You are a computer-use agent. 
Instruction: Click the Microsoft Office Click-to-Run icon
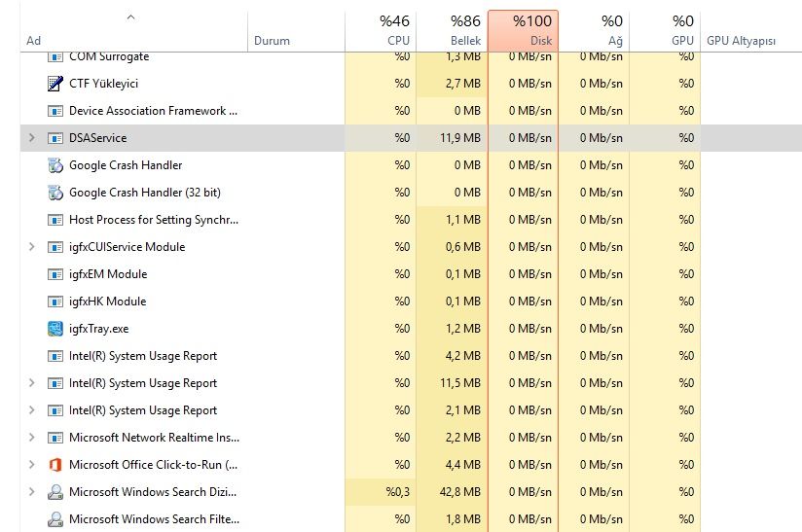pyautogui.click(x=55, y=465)
